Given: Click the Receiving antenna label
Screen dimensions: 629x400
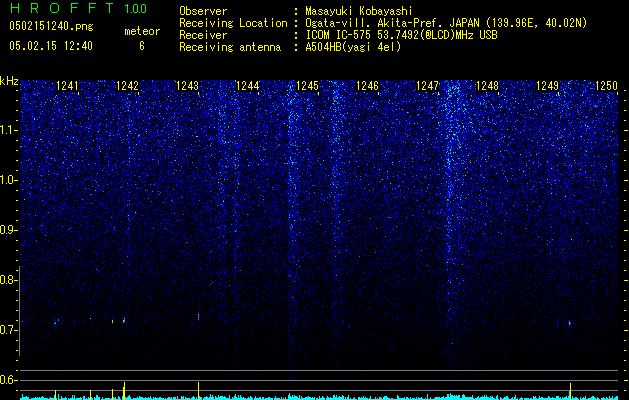Looking at the screenshot, I should [x=230, y=47].
